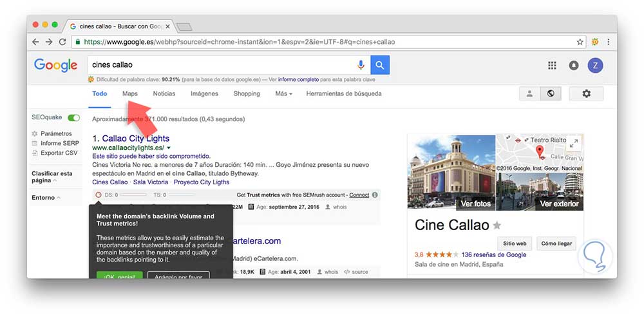Click the secure padlock in the address bar
644x317 pixels.
point(78,42)
